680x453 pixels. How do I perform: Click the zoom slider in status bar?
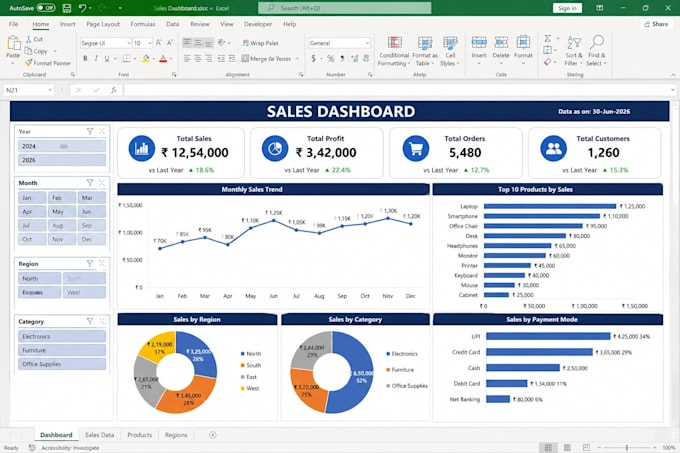click(627, 447)
